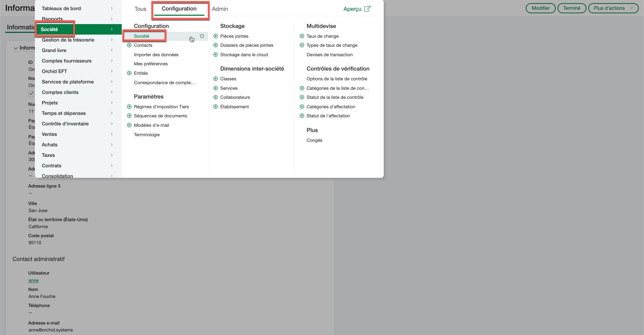Screen dimensions: 644x335
Task: Click the Modifier button
Action: click(540, 8)
